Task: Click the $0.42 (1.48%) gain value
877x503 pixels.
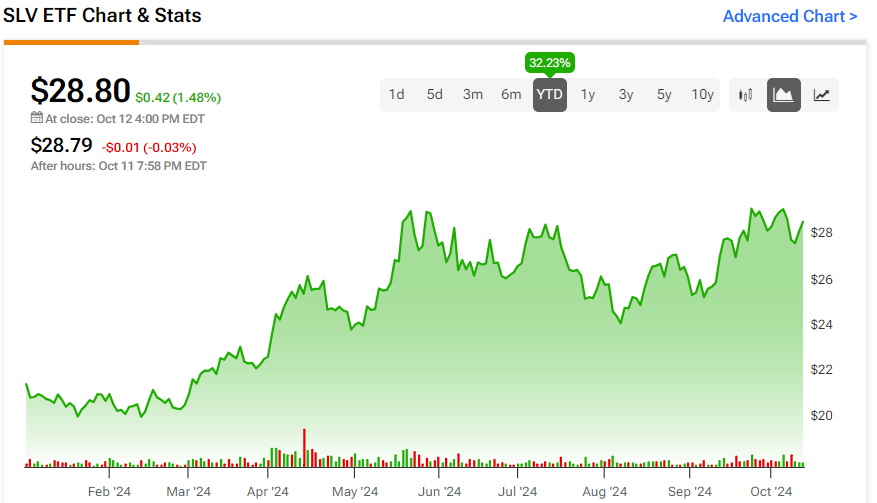Action: pyautogui.click(x=178, y=98)
